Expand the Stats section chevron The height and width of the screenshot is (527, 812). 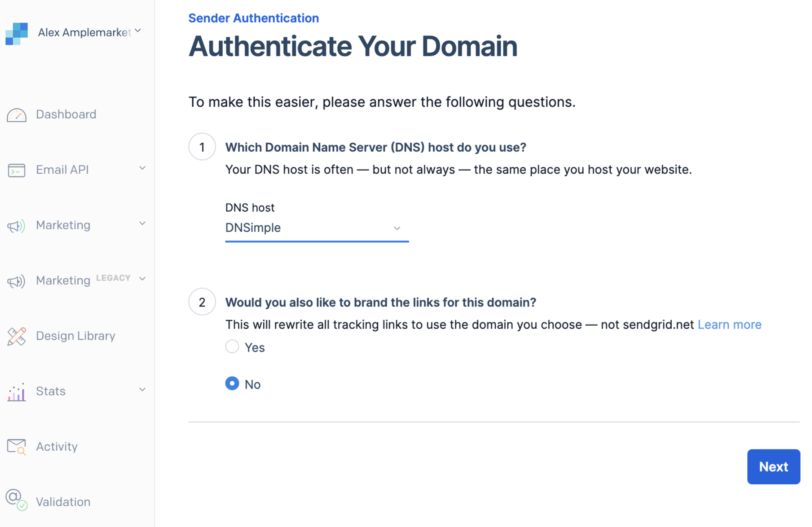[x=142, y=390]
